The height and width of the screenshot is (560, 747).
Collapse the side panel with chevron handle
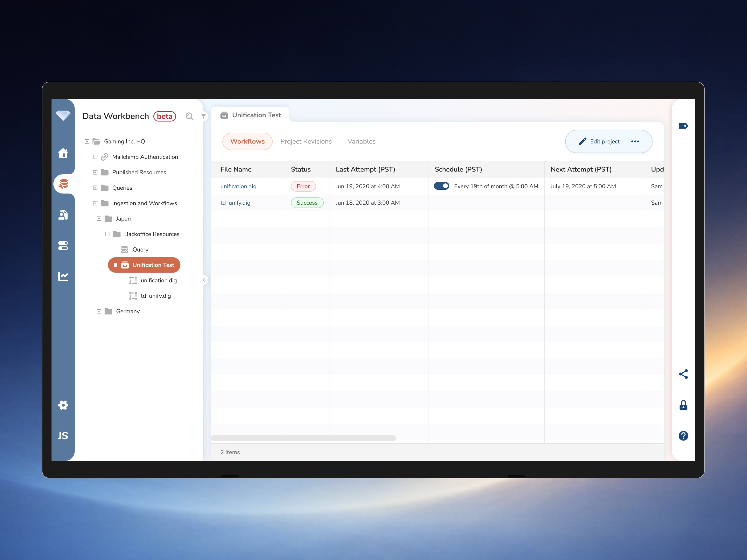click(204, 280)
